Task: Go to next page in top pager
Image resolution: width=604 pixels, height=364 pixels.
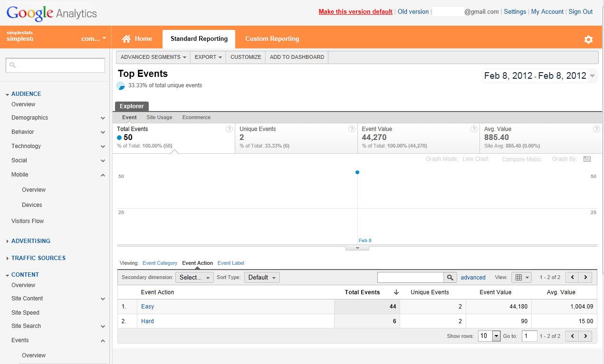Action: click(x=585, y=277)
